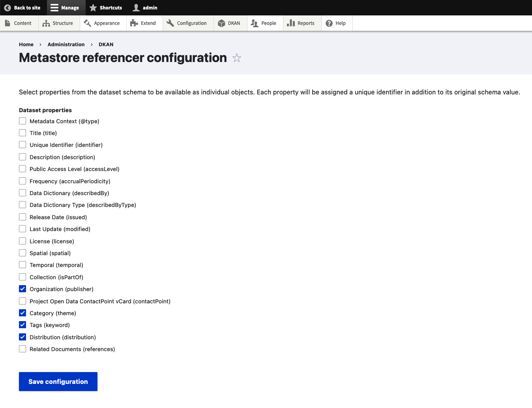The width and height of the screenshot is (532, 408).
Task: Check Project Open Data ContactPoint vCard checkbox
Action: click(x=22, y=301)
